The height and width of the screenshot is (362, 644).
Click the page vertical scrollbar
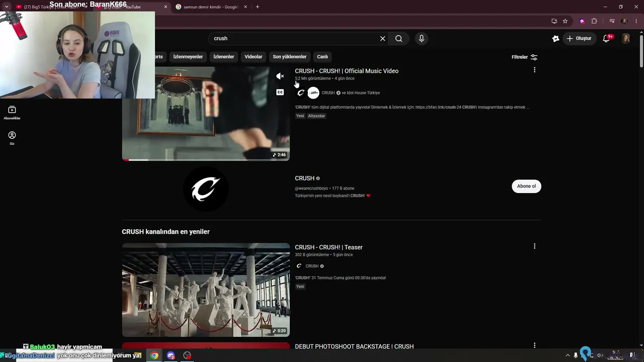pyautogui.click(x=641, y=50)
